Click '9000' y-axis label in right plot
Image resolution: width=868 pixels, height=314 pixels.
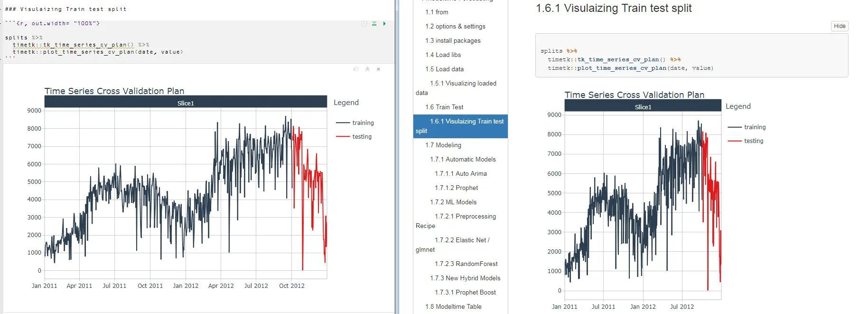click(x=554, y=114)
